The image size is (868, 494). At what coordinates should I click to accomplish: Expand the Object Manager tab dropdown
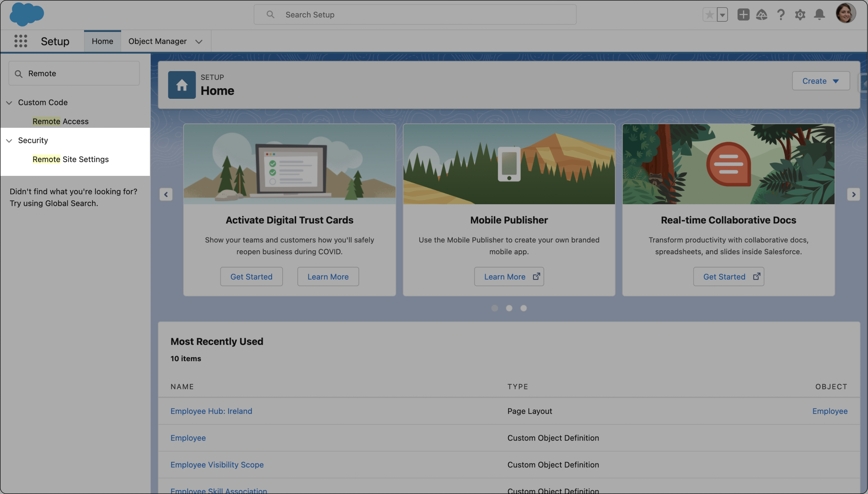[x=199, y=41]
